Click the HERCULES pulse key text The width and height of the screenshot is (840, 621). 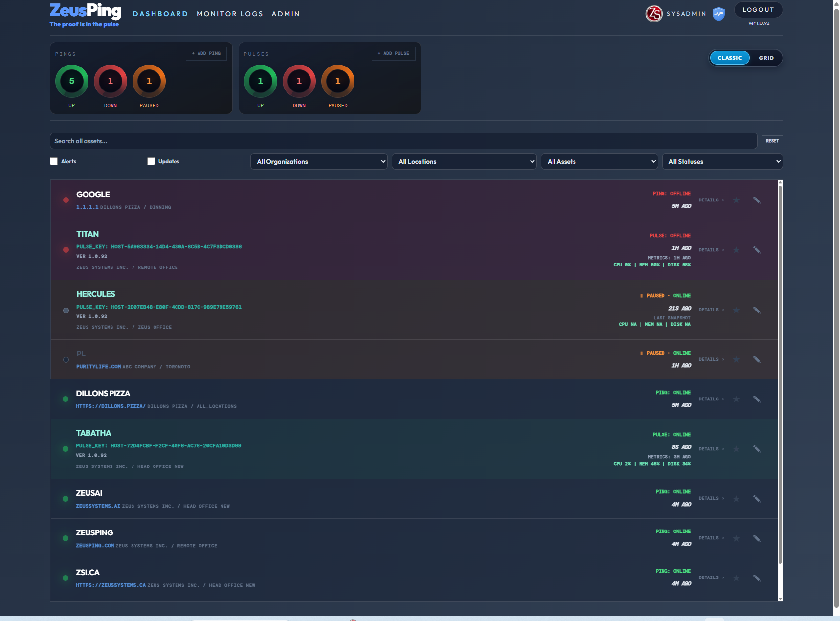[159, 307]
